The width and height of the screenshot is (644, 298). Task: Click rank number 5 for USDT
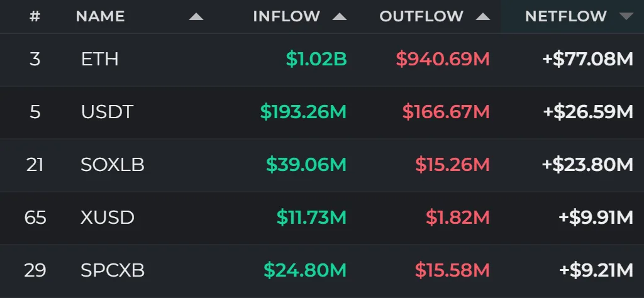click(35, 112)
